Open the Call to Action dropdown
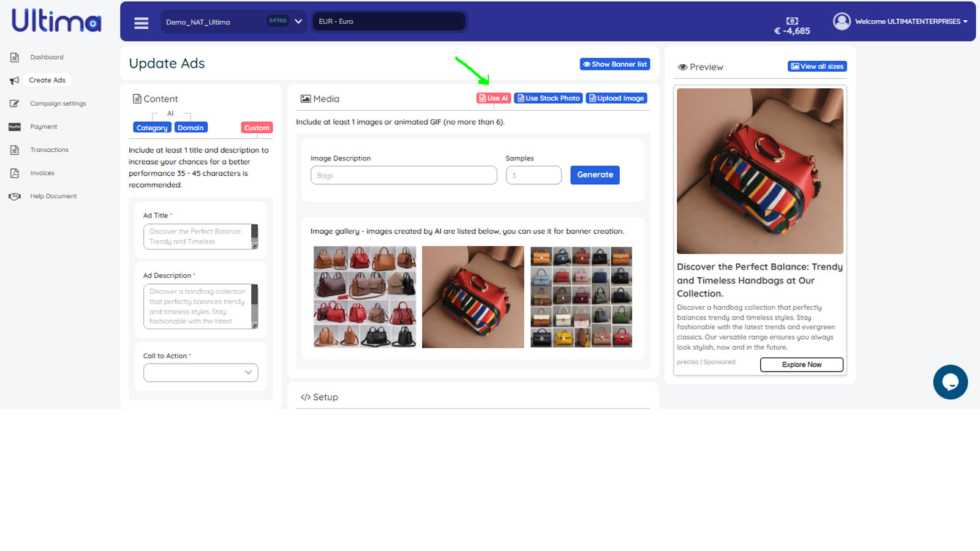 click(201, 373)
